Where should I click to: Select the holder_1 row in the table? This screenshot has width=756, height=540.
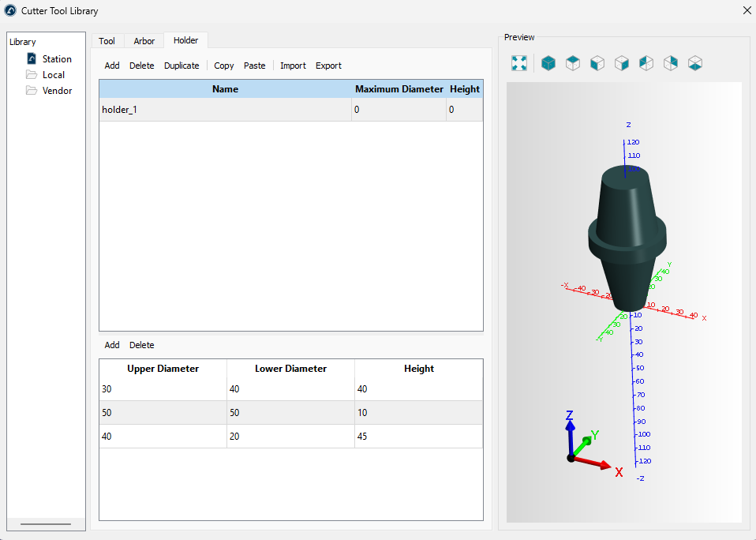click(x=225, y=110)
